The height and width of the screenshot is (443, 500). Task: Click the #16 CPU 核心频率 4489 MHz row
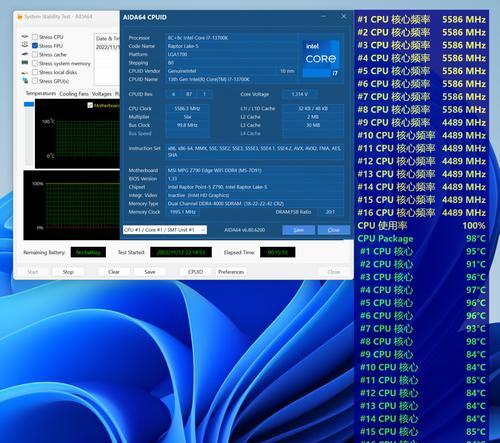click(x=421, y=212)
